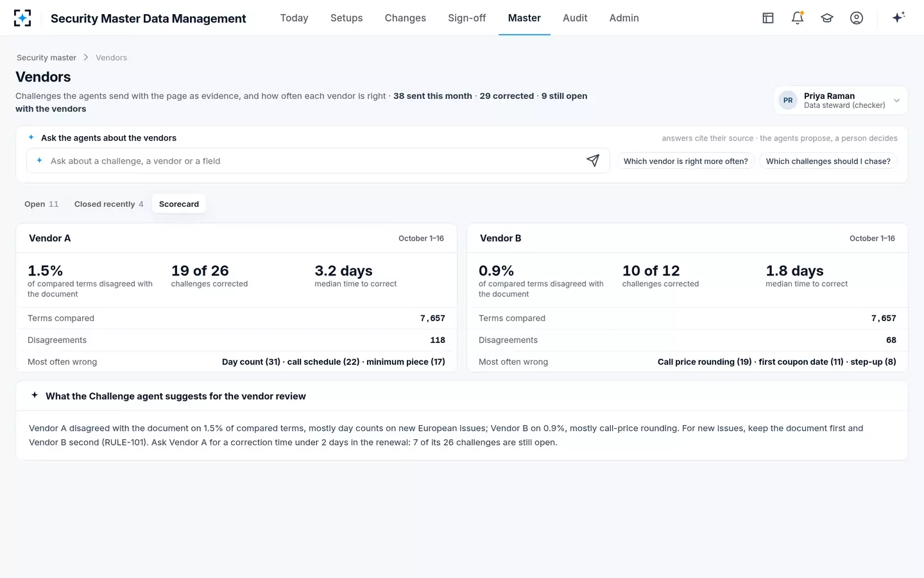Click 'Call price rounding (19)' most often wrong entry
Screen dimensions: 924x578
705,362
